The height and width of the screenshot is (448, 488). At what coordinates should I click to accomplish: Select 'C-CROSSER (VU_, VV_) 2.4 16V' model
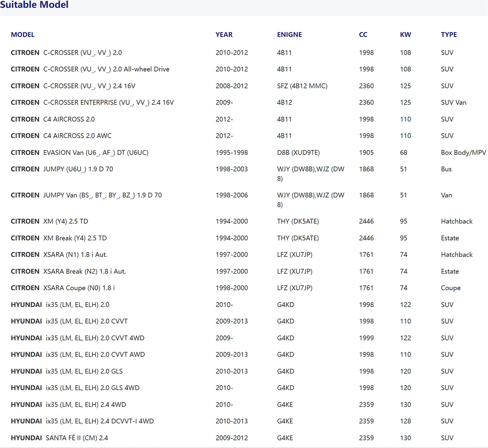tap(89, 86)
